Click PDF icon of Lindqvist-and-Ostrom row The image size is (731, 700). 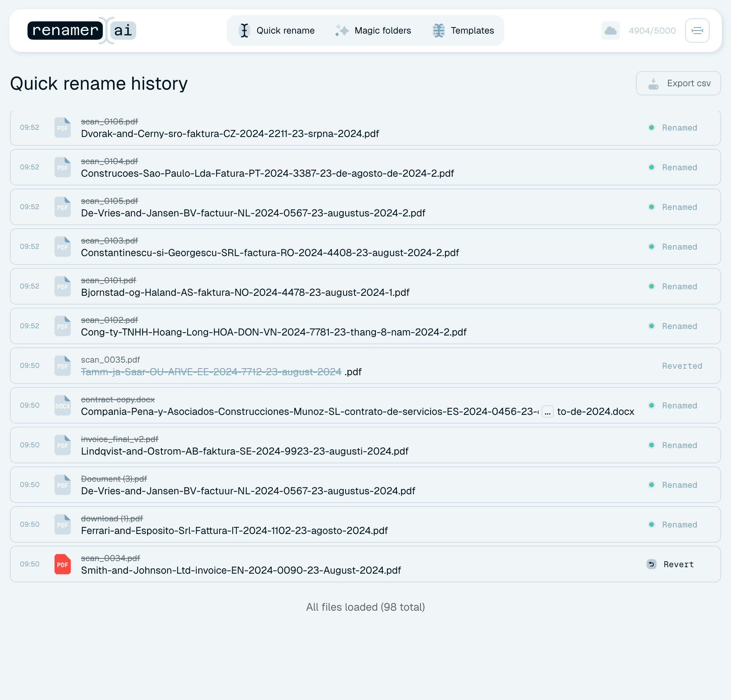click(63, 445)
